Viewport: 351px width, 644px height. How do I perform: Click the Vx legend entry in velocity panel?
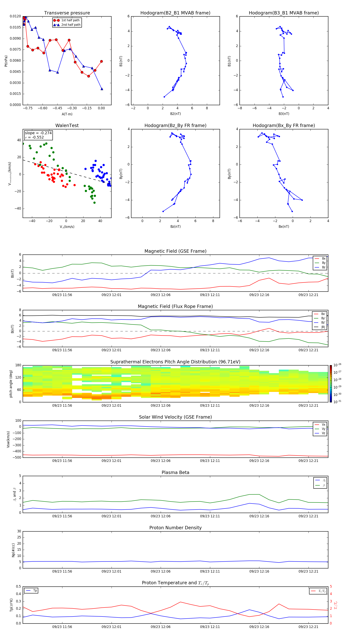[x=320, y=424]
